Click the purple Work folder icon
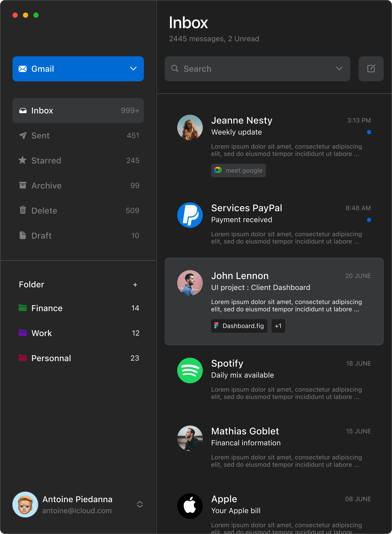The image size is (392, 534). coord(23,333)
